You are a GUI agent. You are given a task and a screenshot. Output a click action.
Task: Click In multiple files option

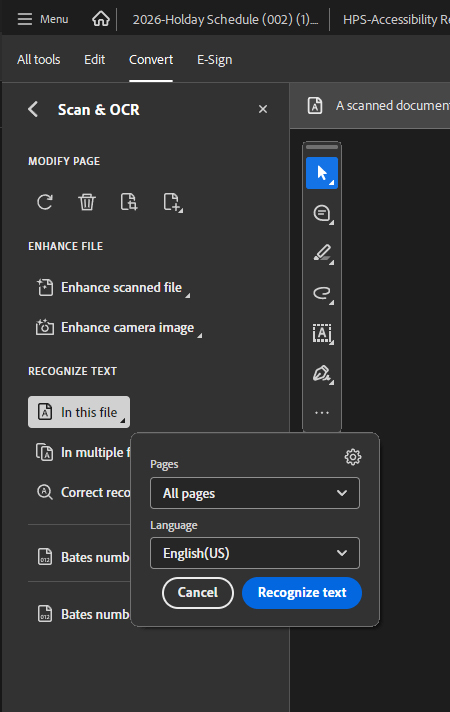pos(83,453)
